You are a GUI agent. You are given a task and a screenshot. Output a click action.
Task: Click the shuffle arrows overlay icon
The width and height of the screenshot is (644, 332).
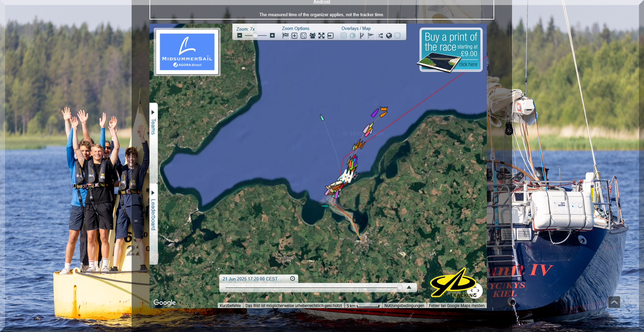point(380,36)
